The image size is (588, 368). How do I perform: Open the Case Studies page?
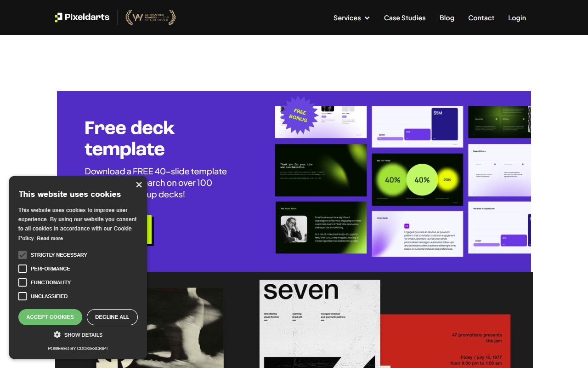coord(405,18)
